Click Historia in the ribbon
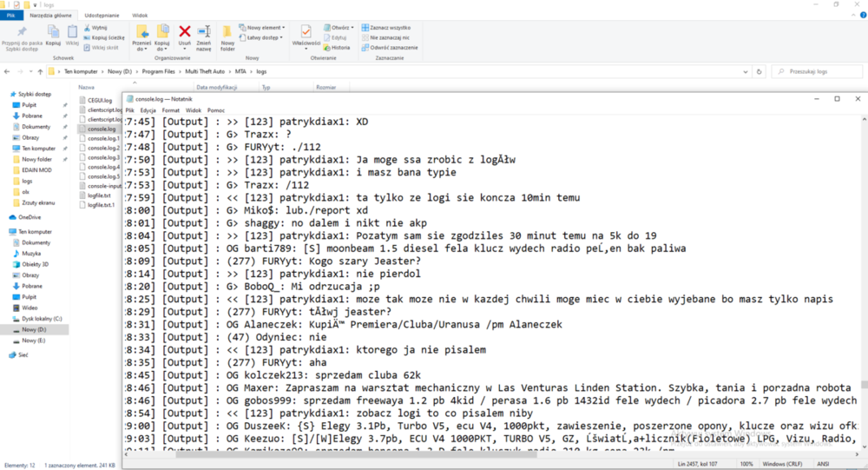 point(337,48)
